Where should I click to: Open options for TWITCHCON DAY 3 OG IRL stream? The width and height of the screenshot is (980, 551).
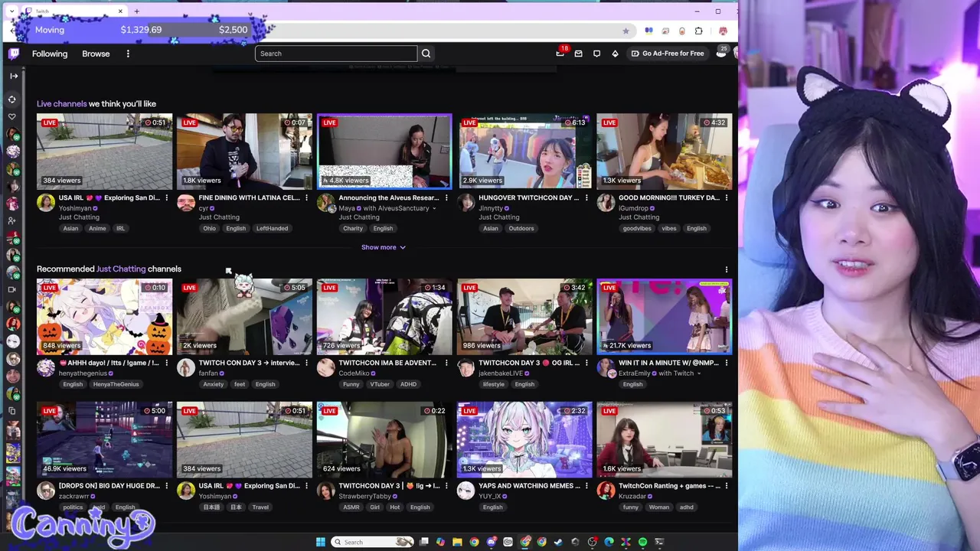pos(586,363)
